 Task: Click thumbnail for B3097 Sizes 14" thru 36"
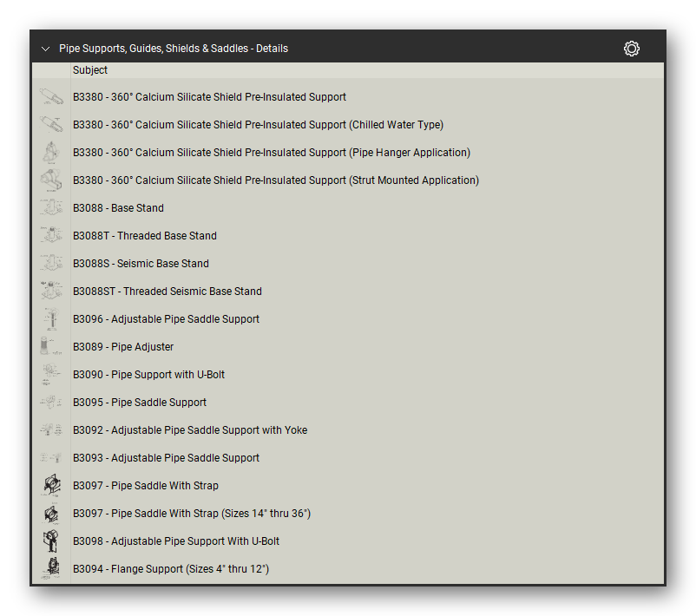[51, 514]
